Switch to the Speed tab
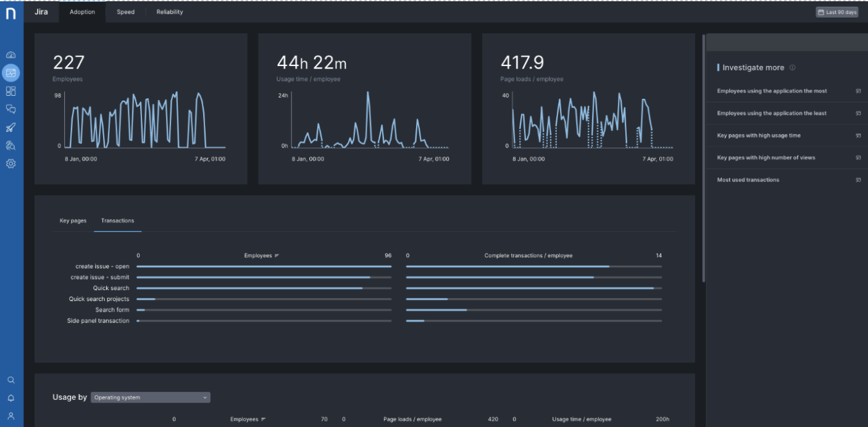The width and height of the screenshot is (868, 427). [125, 12]
